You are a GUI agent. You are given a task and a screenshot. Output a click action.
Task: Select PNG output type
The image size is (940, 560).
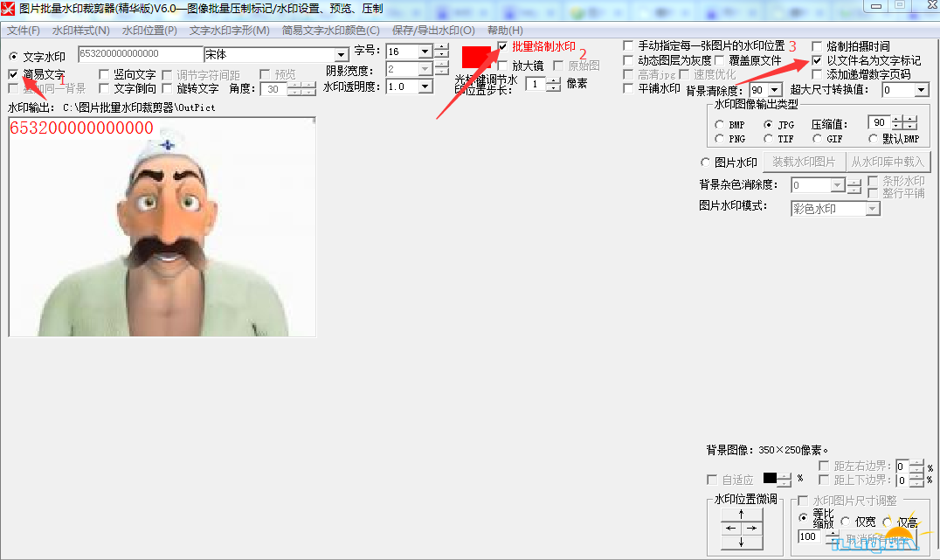pyautogui.click(x=719, y=139)
